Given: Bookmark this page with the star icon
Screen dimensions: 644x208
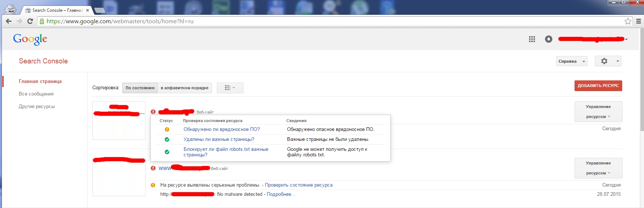Looking at the screenshot, I should click(628, 21).
